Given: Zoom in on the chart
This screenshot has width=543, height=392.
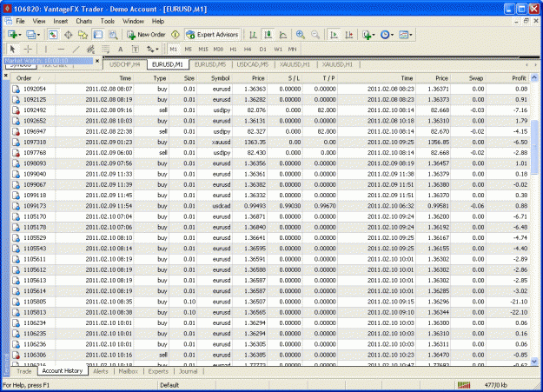Looking at the screenshot, I should pos(301,35).
